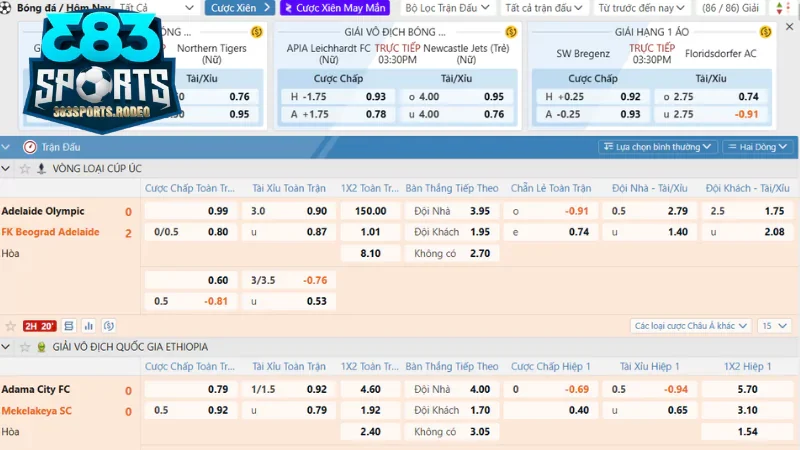Toggle favorite star for Adelaide Olympic match
800x450 pixels.
[x=11, y=326]
